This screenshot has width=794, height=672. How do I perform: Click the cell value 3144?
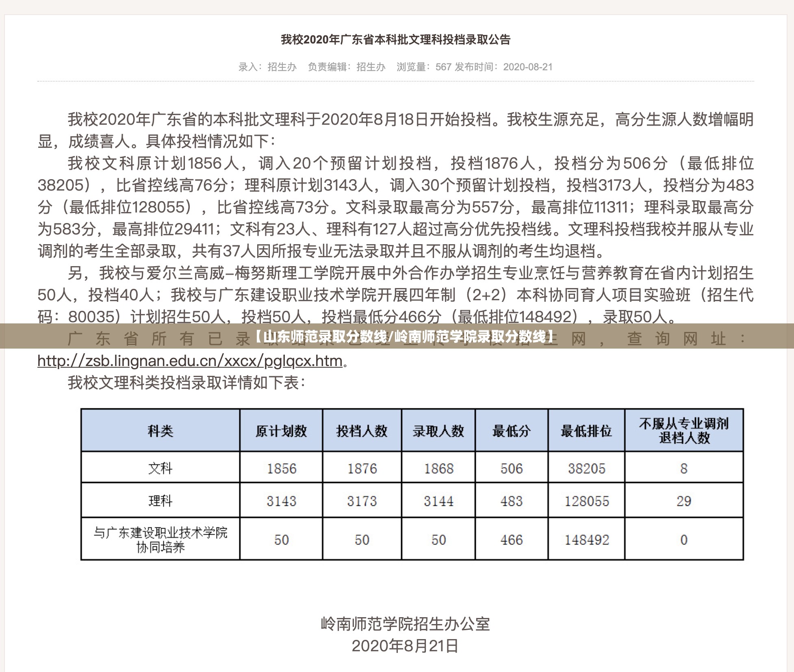(x=439, y=501)
